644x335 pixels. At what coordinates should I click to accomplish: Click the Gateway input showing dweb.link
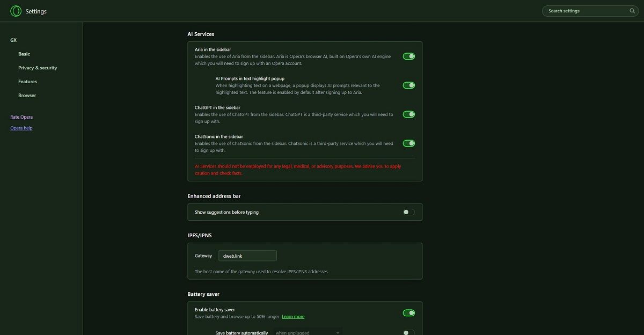click(x=247, y=255)
